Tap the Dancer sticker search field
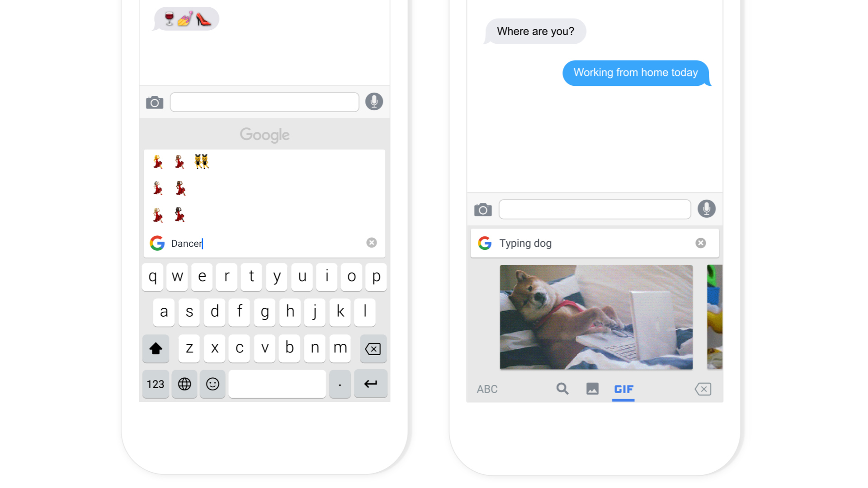 point(264,243)
